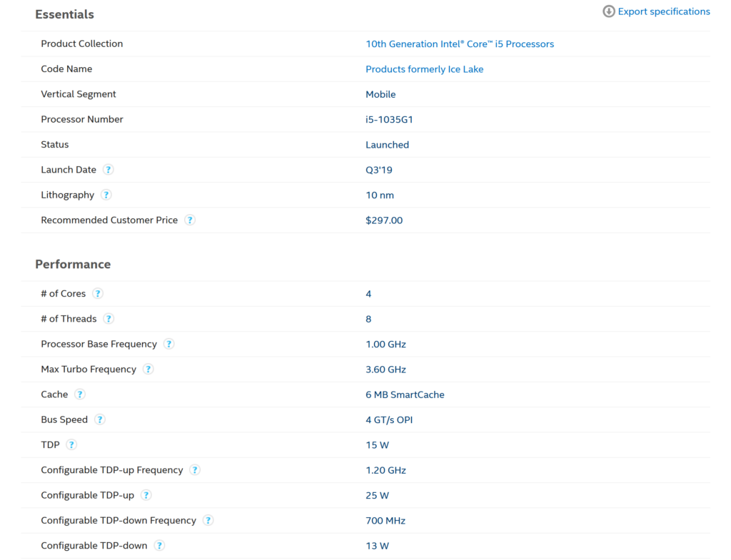Click the 3.60 GHz turbo frequency value
Screen dimensions: 731x560
(386, 370)
